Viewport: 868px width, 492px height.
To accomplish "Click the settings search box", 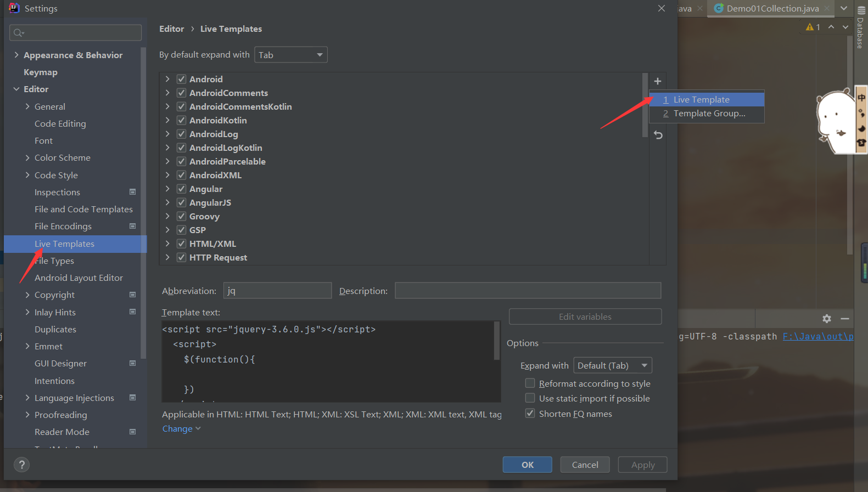I will click(x=76, y=33).
